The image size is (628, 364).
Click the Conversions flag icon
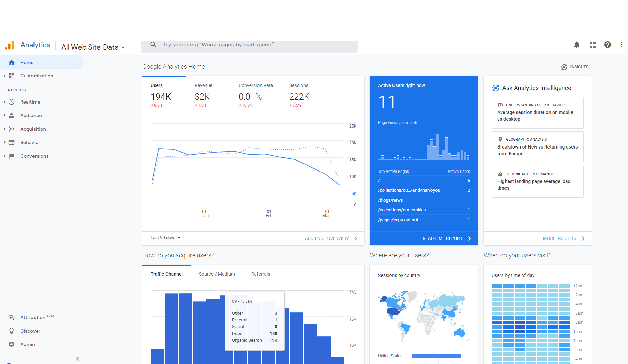pos(12,156)
